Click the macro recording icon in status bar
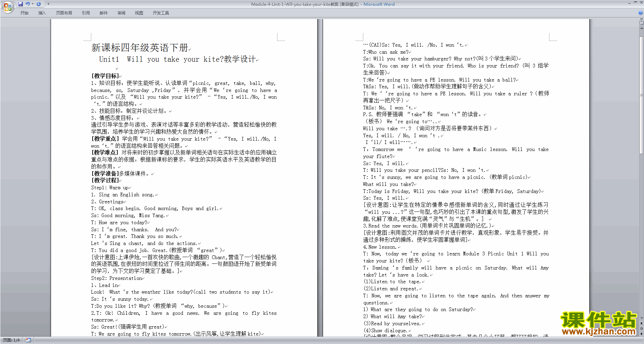Image resolution: width=644 pixels, height=344 pixels. tap(28, 340)
